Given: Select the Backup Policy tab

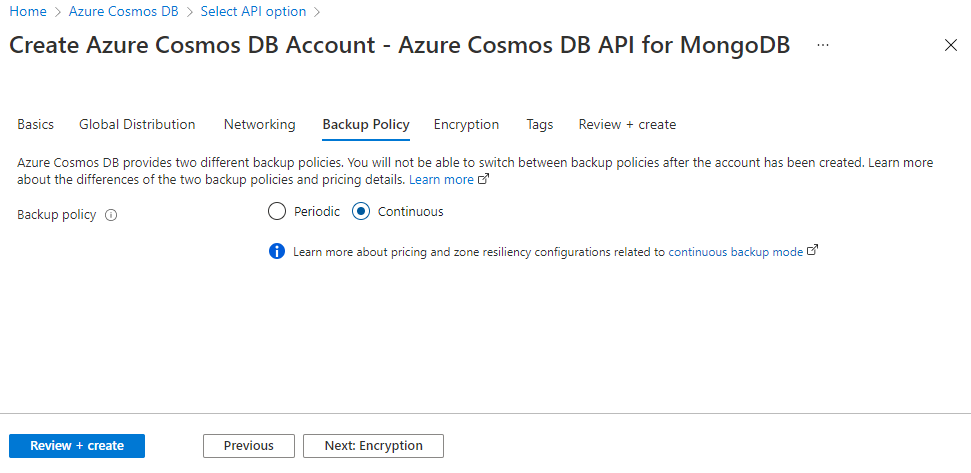Looking at the screenshot, I should pos(366,124).
